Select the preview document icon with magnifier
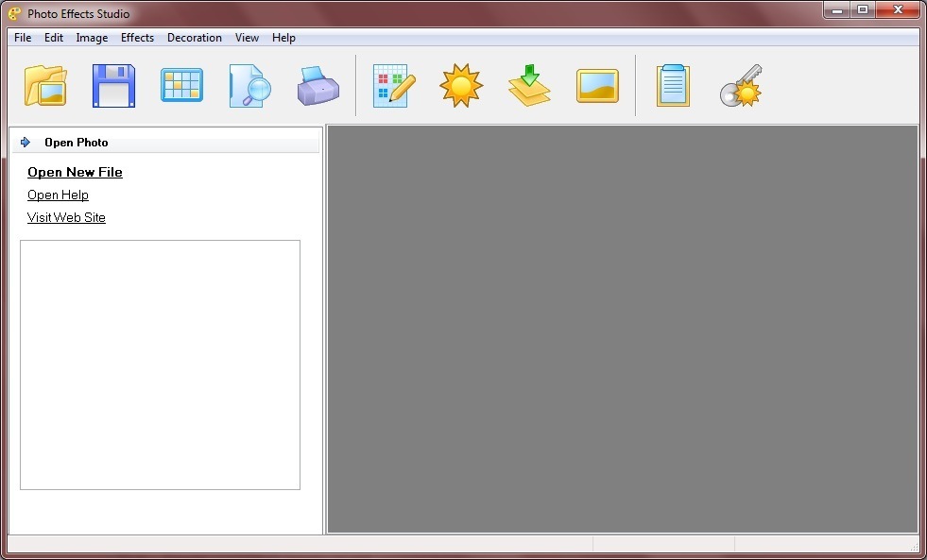The width and height of the screenshot is (927, 560). click(249, 85)
